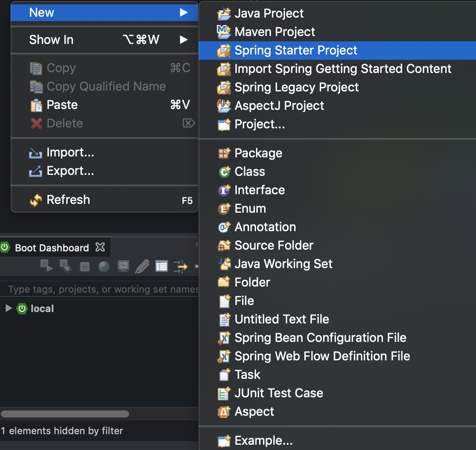Screen dimensions: 476x450
Task: Expand the local node in Boot Dashboard
Action: [x=9, y=308]
